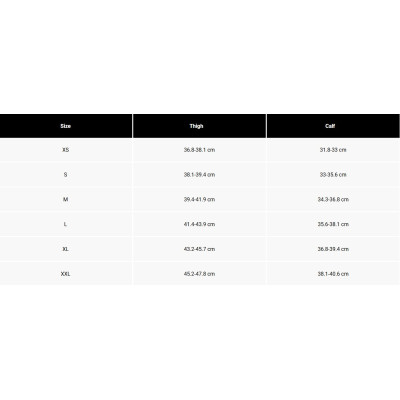The image size is (400, 400).
Task: Click thigh value 36.8-38.1 cm
Action: [x=199, y=150]
